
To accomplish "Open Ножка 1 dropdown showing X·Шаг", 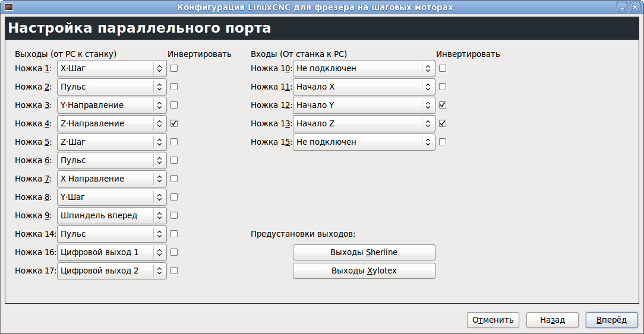I will (112, 68).
